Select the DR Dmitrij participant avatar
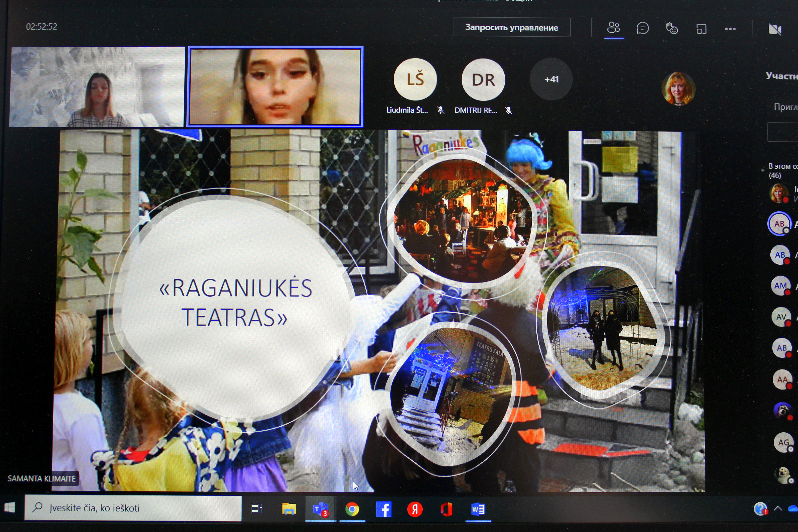Image resolution: width=798 pixels, height=532 pixels. point(483,80)
